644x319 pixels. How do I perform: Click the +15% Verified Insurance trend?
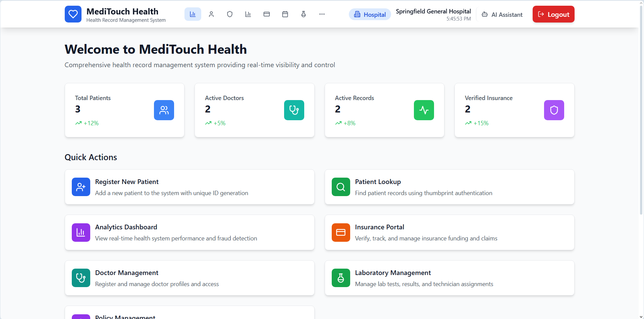pyautogui.click(x=477, y=123)
